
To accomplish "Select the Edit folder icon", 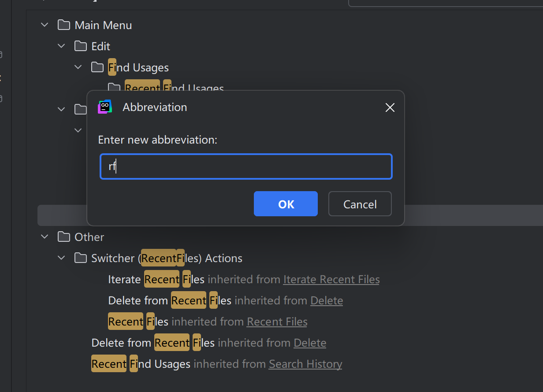I will coord(81,46).
